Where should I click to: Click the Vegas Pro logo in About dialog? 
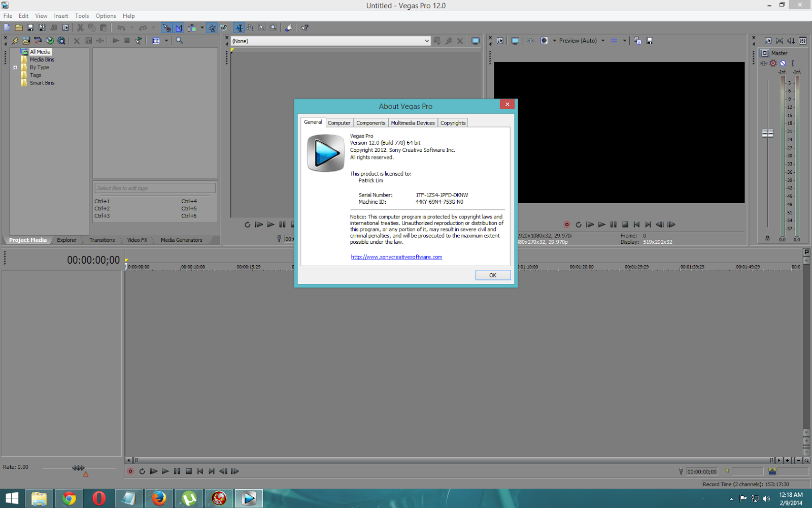[x=326, y=153]
